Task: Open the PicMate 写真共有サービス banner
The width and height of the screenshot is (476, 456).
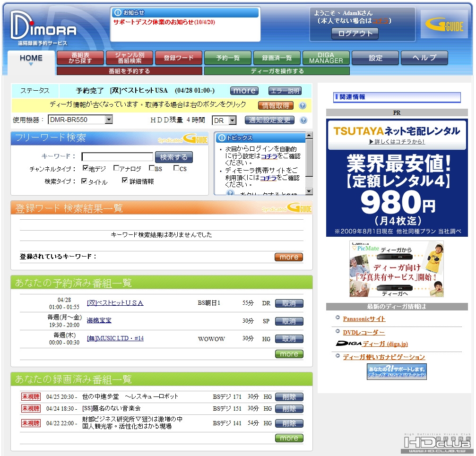Action: (x=397, y=269)
